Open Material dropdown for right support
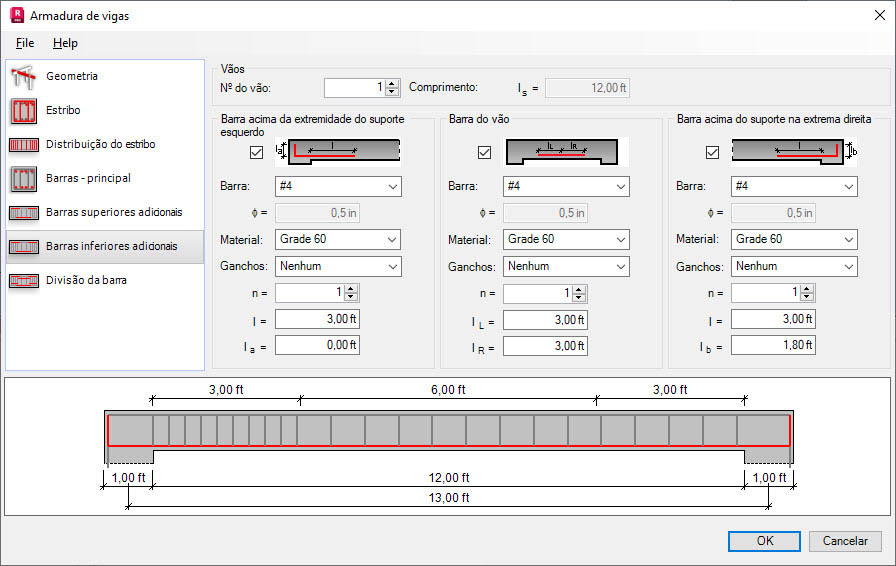896x566 pixels. tap(794, 240)
